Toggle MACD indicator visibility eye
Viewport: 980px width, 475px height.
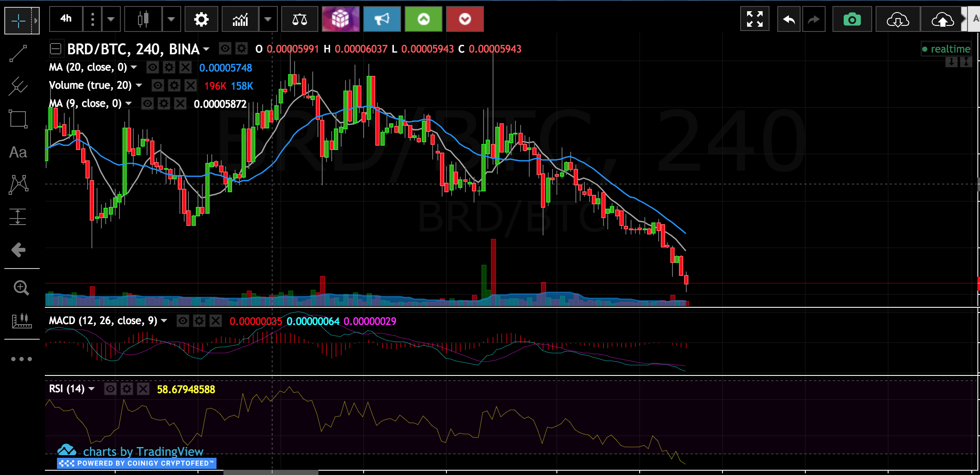183,321
